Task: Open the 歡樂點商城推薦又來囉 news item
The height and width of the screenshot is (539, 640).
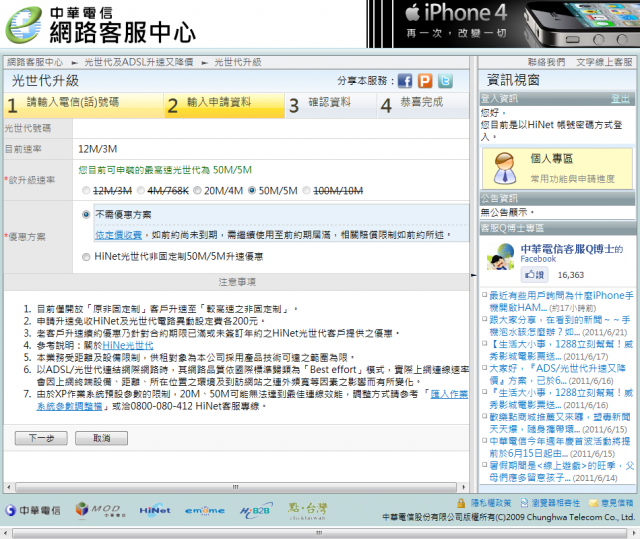Action: (560, 423)
